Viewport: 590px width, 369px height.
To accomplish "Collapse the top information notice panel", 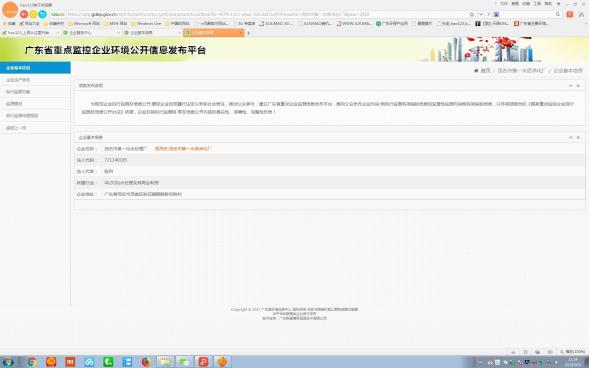I will coord(570,86).
